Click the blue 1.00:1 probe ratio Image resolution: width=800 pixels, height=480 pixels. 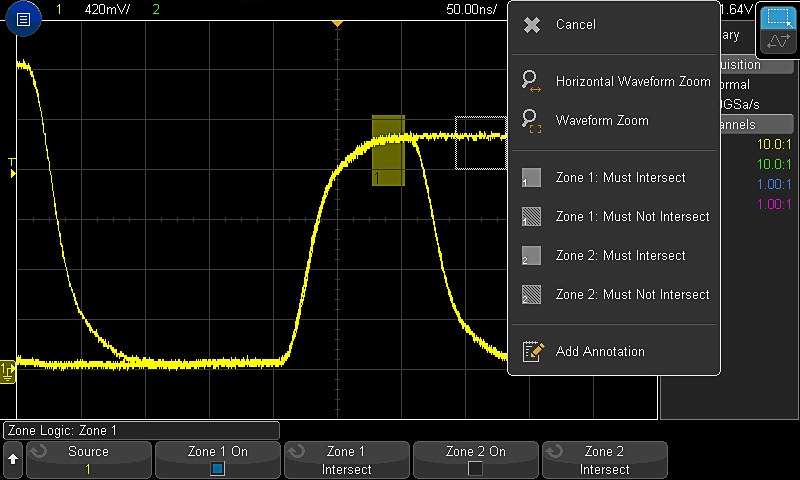[x=774, y=184]
